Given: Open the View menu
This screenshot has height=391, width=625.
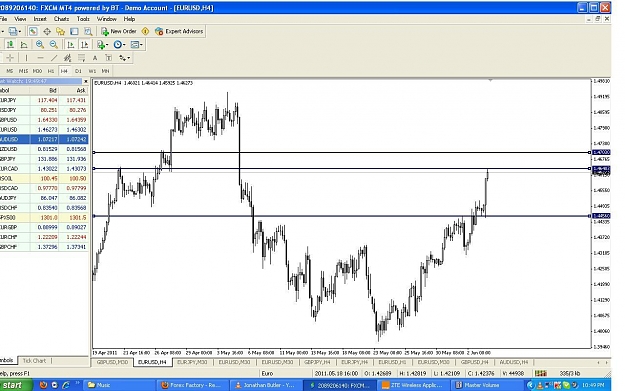Looking at the screenshot, I should (20, 19).
